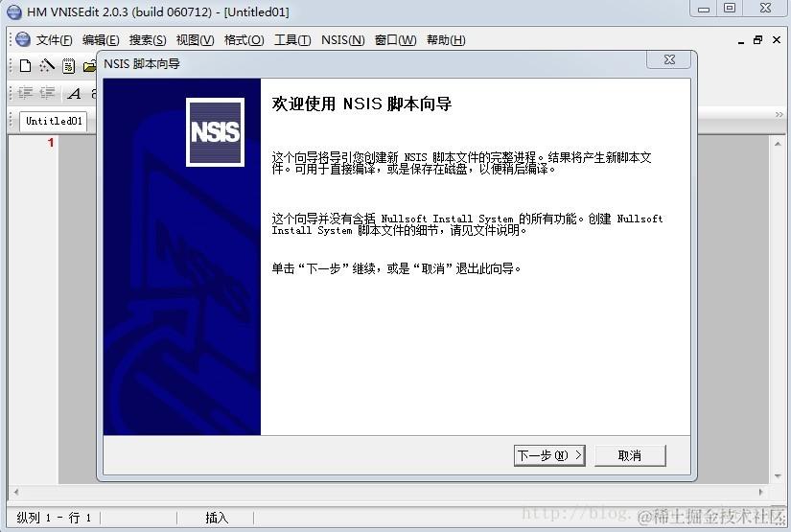This screenshot has width=791, height=532.
Task: Click the horizontal scrollbar left arrow
Action: coord(16,492)
